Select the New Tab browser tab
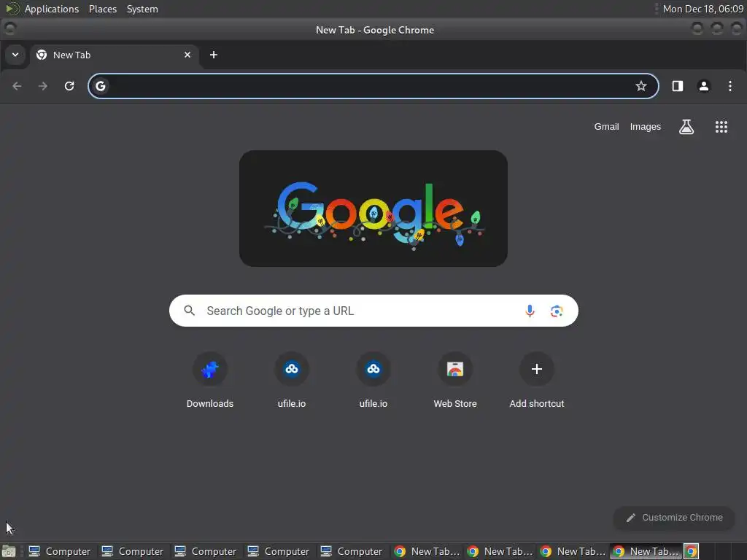This screenshot has height=560, width=747. (115, 55)
